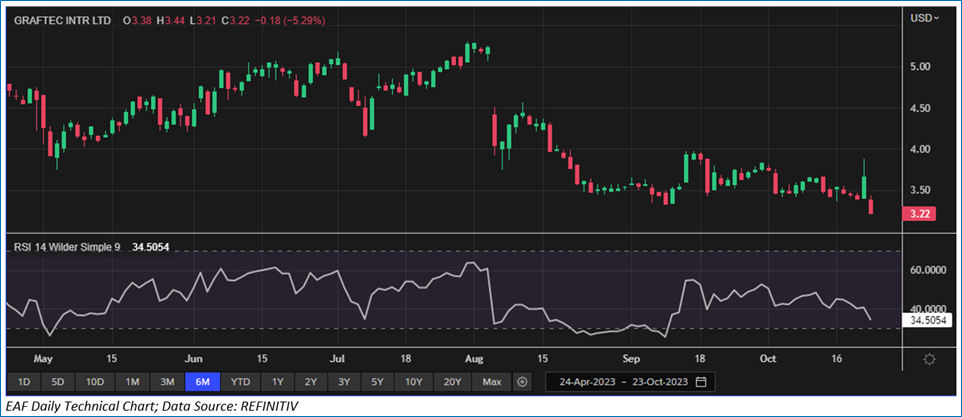Toggle the active 6M range
The width and height of the screenshot is (962, 417).
coord(203,382)
